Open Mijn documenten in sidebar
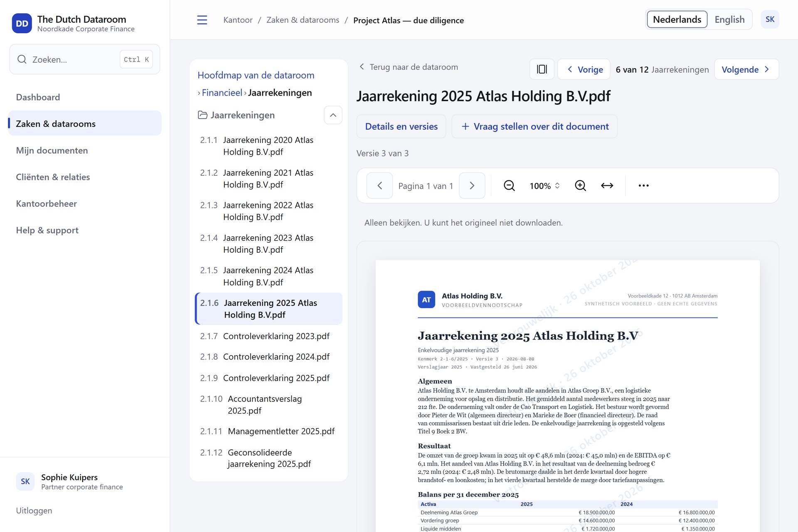This screenshot has width=798, height=532. point(85,150)
